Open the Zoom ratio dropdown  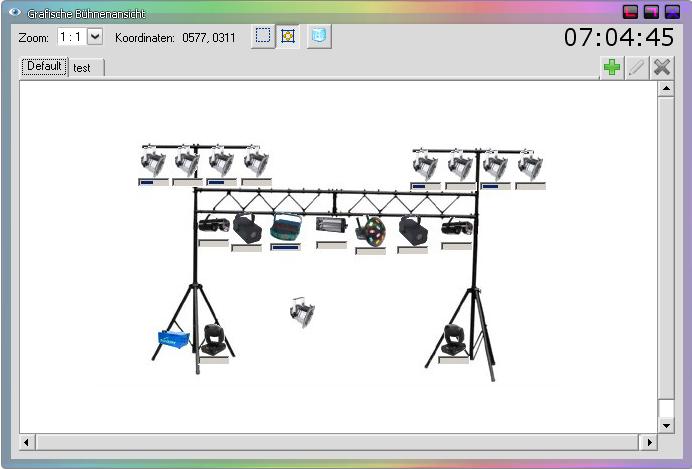coord(95,36)
